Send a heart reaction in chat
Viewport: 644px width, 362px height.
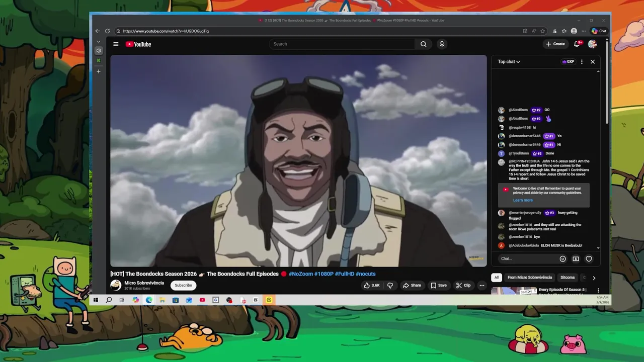(x=589, y=259)
